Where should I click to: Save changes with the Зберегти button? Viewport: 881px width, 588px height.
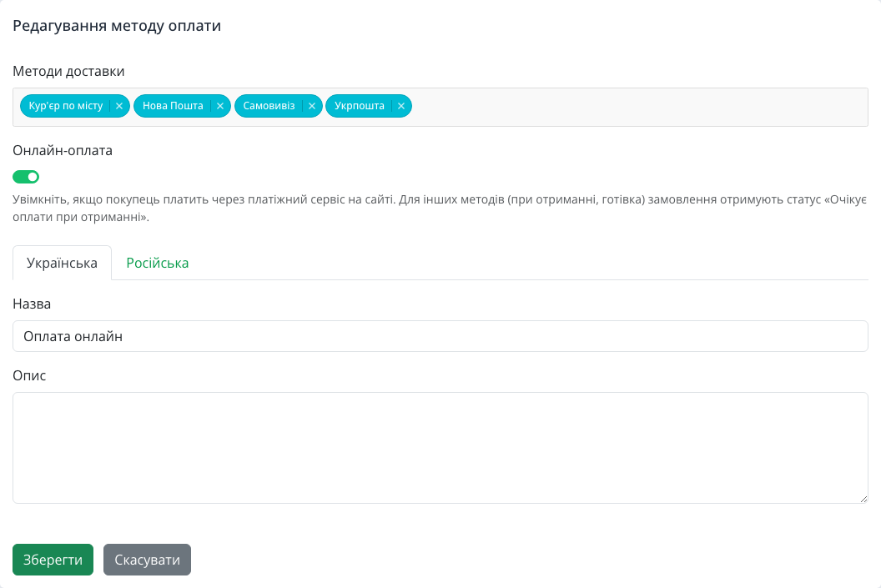53,560
